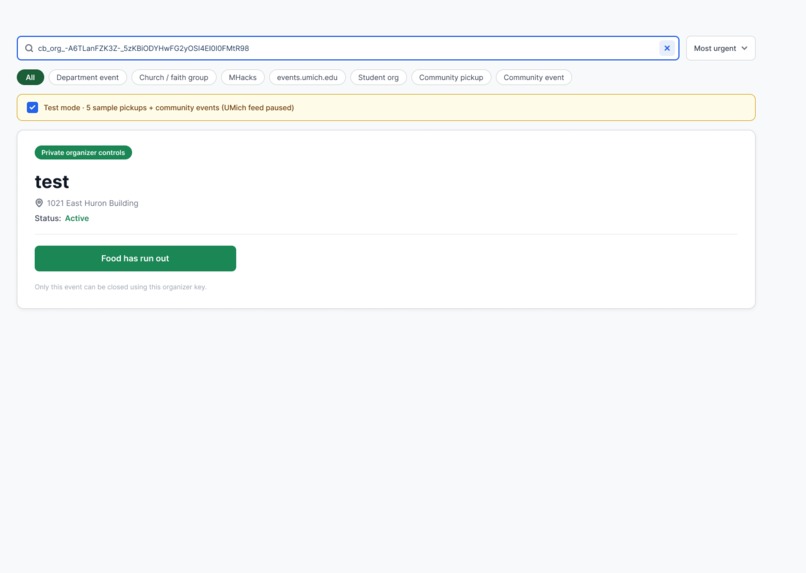Click the 1021 East Huron Building address
This screenshot has width=806, height=573.
pos(93,204)
